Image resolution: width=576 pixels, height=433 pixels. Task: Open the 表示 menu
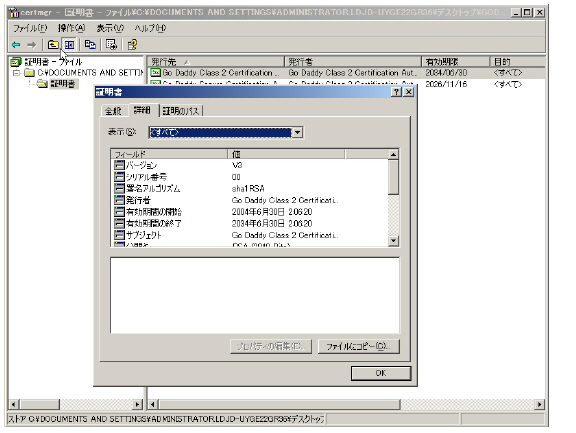[110, 28]
